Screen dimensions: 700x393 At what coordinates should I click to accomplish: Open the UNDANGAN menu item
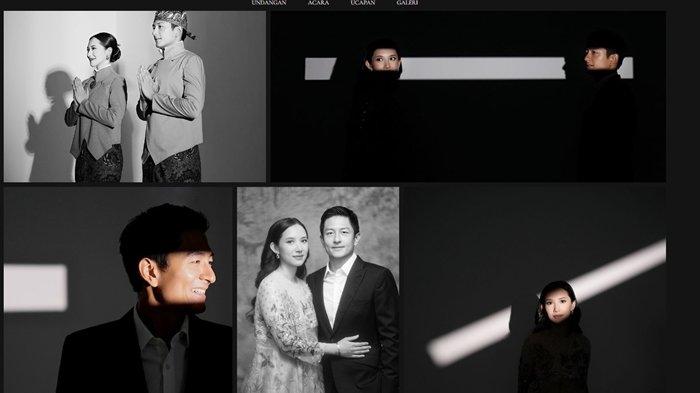269,3
